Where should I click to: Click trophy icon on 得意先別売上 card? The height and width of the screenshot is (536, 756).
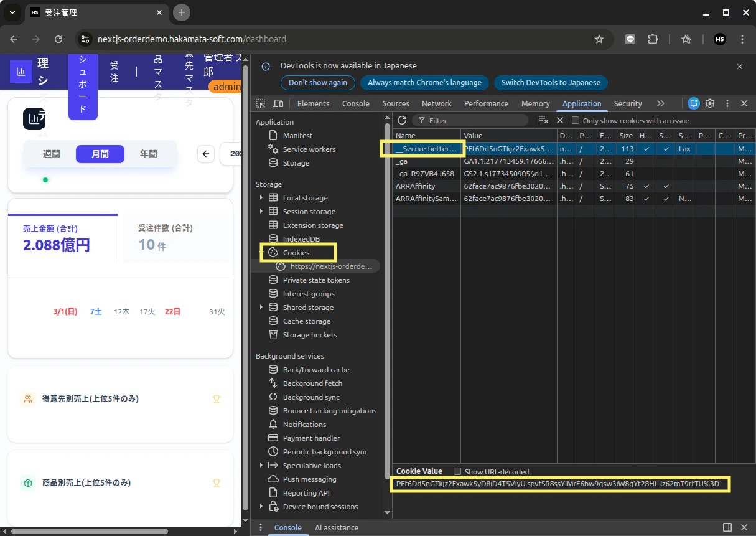[217, 399]
